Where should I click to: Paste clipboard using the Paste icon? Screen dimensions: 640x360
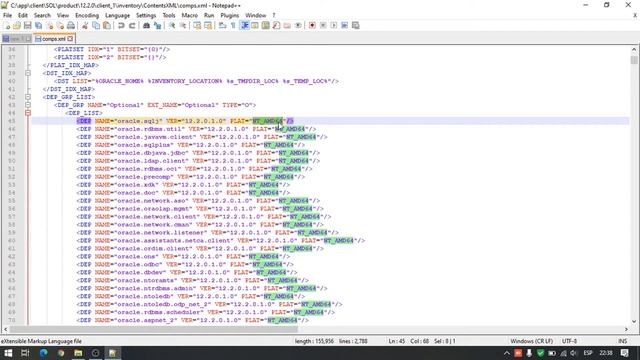(x=107, y=25)
